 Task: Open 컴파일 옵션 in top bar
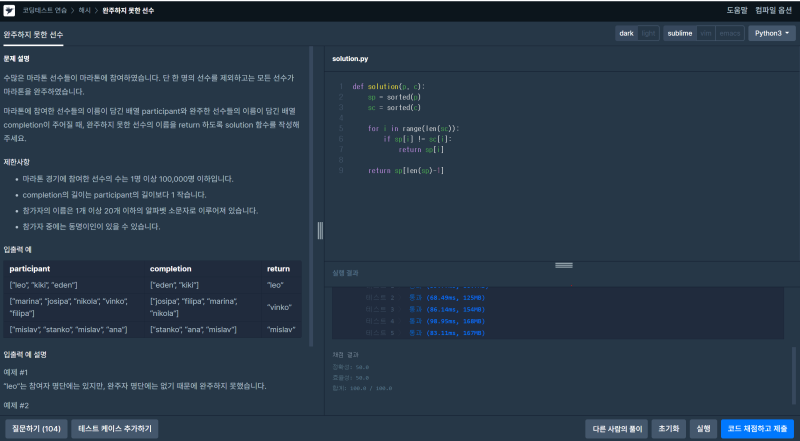pos(773,10)
